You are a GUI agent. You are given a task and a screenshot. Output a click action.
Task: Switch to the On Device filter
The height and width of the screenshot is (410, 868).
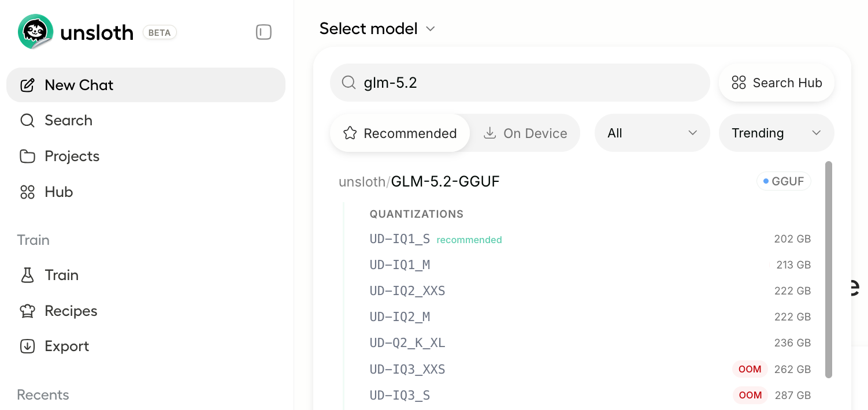[525, 133]
